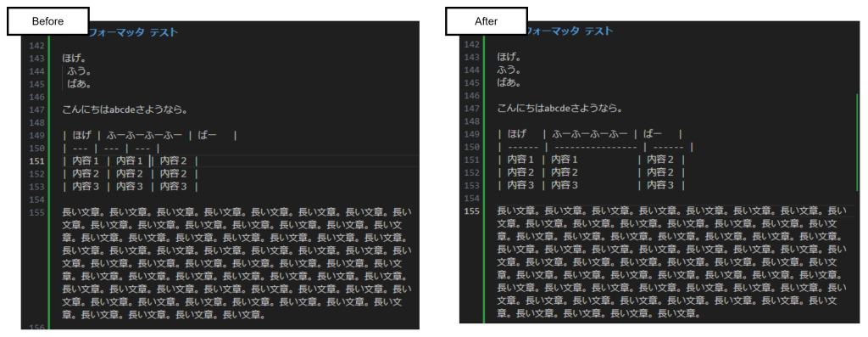The width and height of the screenshot is (868, 337).
Task: Place cursor in こんにちはabcde line in Before editor
Action: (x=125, y=110)
